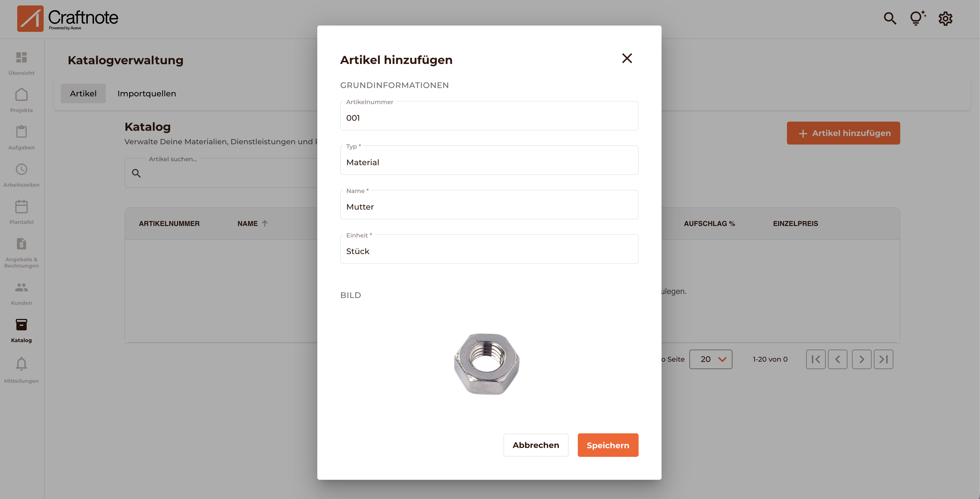
Task: Select the Artikel tab
Action: coord(83,93)
